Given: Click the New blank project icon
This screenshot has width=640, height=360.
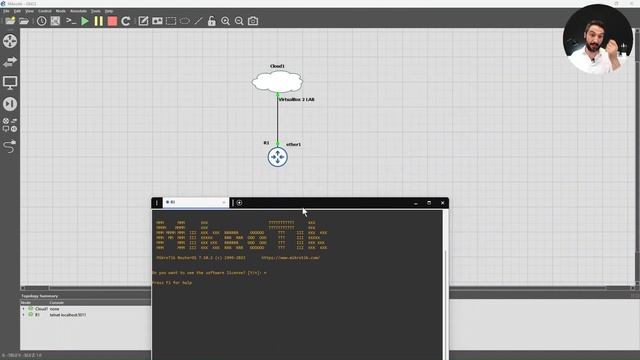Looking at the screenshot, I should point(10,21).
